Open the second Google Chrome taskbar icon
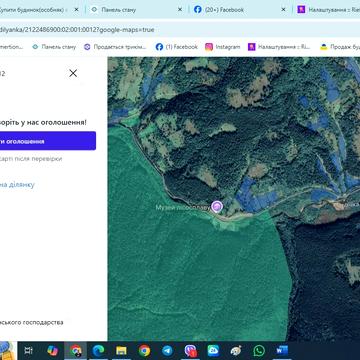Viewport: 360px width, 360px height. 144,350
